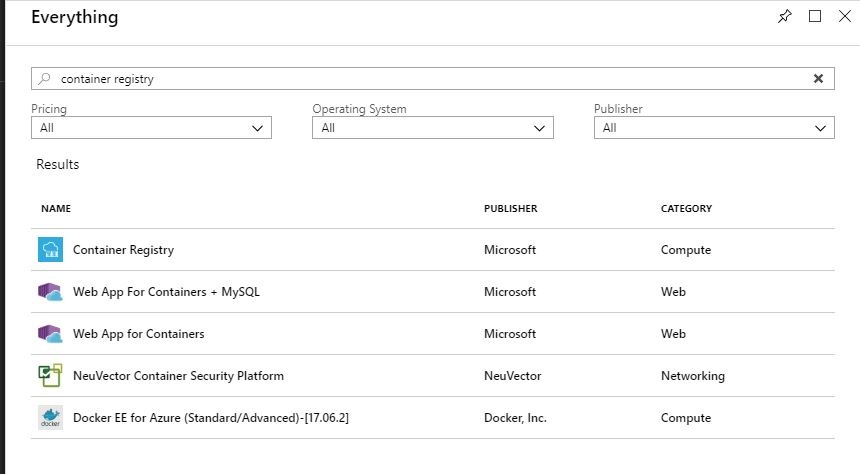Open the Operating System dropdown
This screenshot has width=860, height=474.
433,127
